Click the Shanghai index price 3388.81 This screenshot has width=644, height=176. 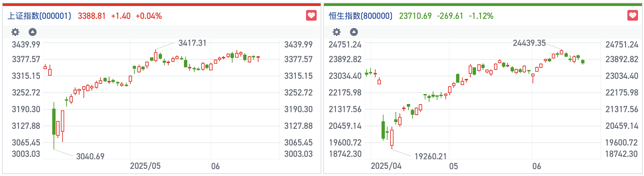click(91, 16)
